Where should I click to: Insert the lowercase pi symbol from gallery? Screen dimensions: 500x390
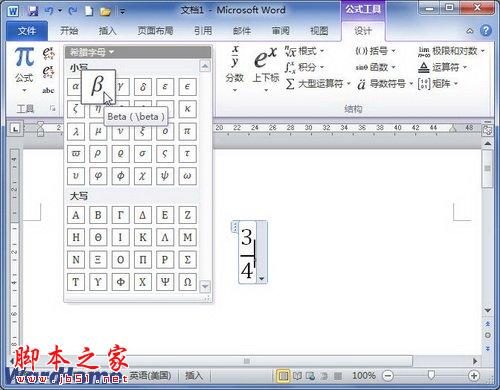pos(187,131)
